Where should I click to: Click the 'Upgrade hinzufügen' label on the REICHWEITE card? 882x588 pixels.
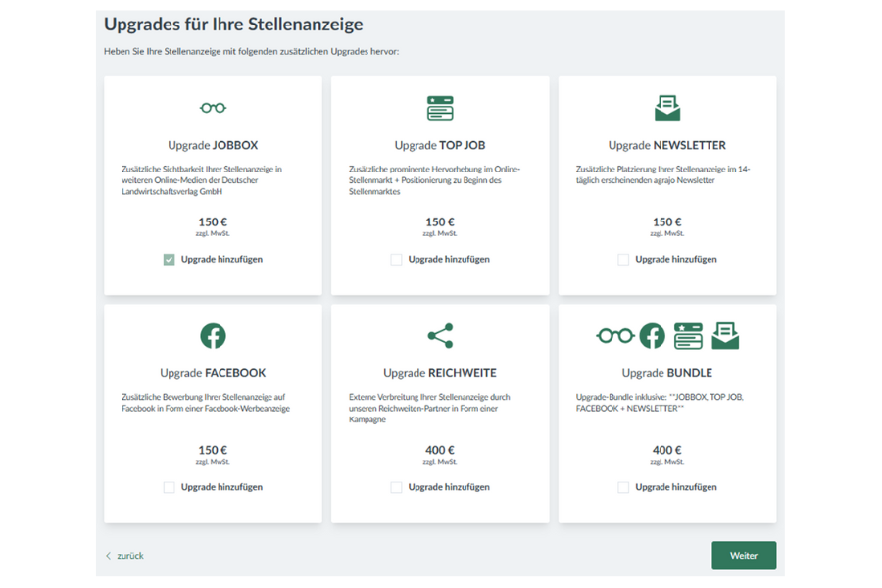click(x=449, y=487)
